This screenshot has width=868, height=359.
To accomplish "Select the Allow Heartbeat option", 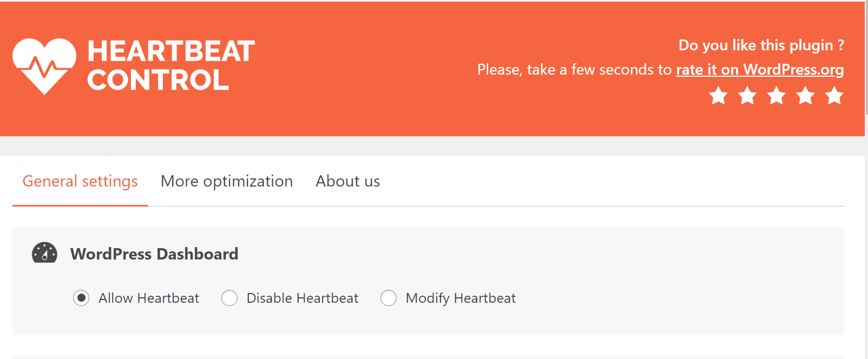I will pos(81,297).
